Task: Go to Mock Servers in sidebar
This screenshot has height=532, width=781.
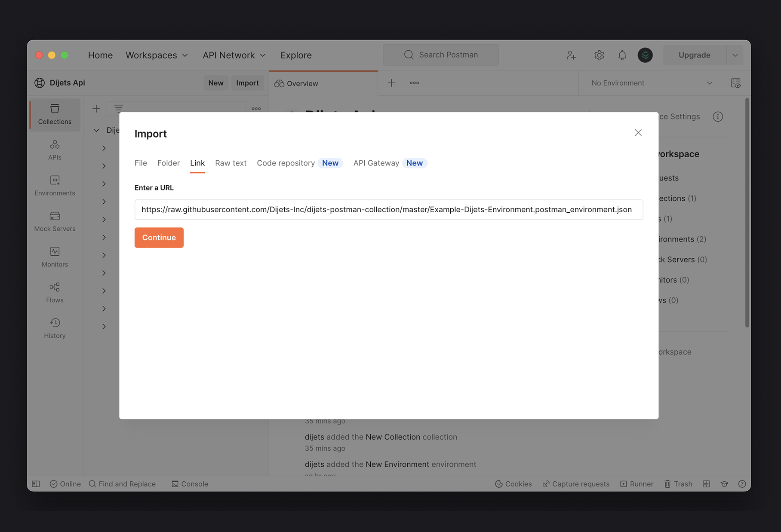Action: (x=55, y=221)
